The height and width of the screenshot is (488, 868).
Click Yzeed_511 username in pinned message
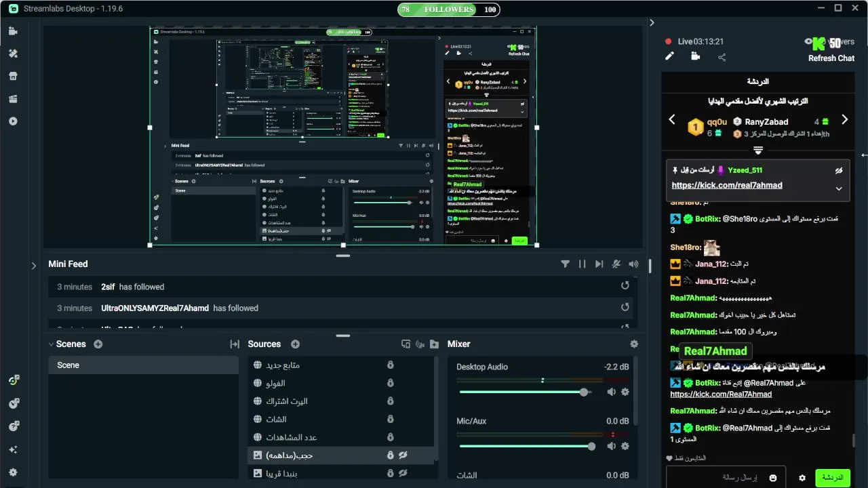[745, 170]
